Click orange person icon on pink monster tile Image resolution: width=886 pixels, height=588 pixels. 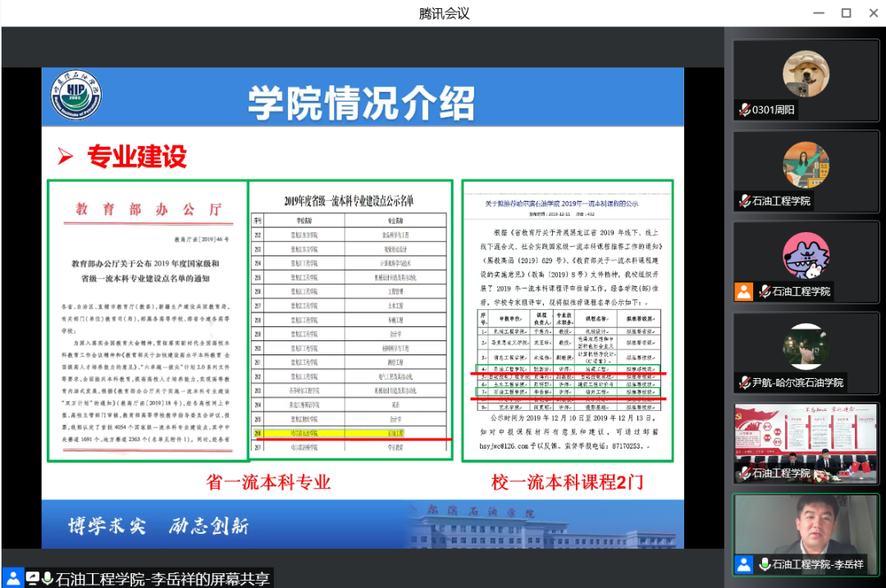pos(743,291)
